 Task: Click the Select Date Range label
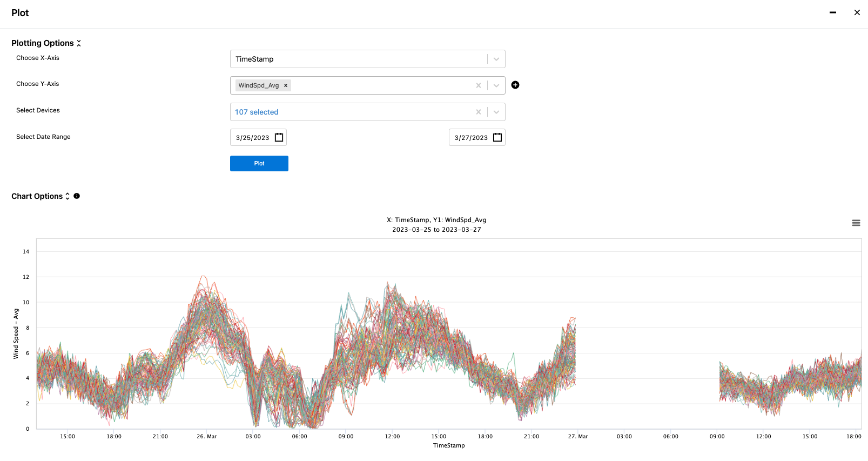[43, 137]
